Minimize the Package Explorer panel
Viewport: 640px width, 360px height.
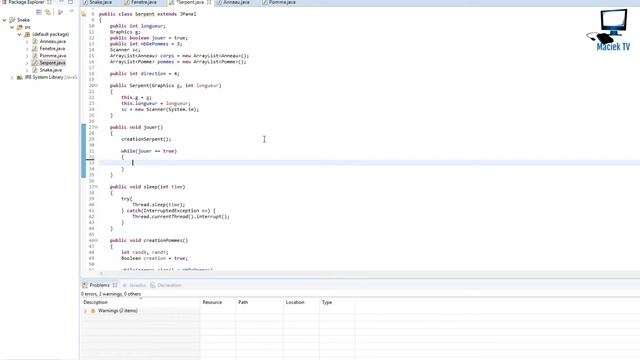pos(61,2)
